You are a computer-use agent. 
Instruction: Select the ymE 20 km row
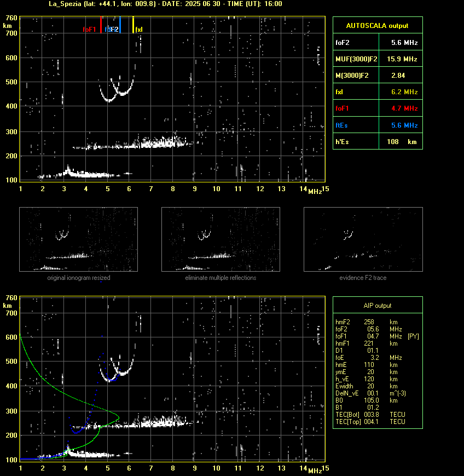[x=367, y=372]
